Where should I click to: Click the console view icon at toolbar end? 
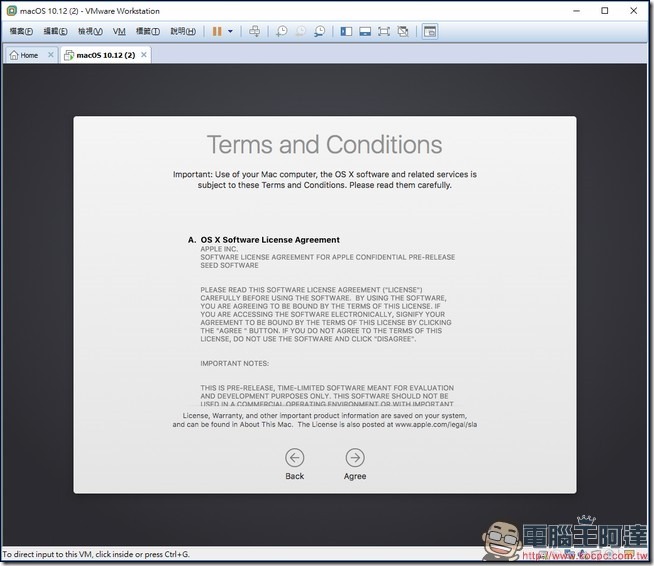pyautogui.click(x=430, y=31)
